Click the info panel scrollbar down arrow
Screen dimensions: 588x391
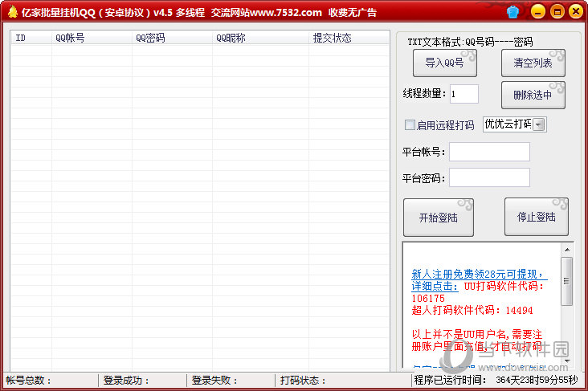pyautogui.click(x=567, y=361)
